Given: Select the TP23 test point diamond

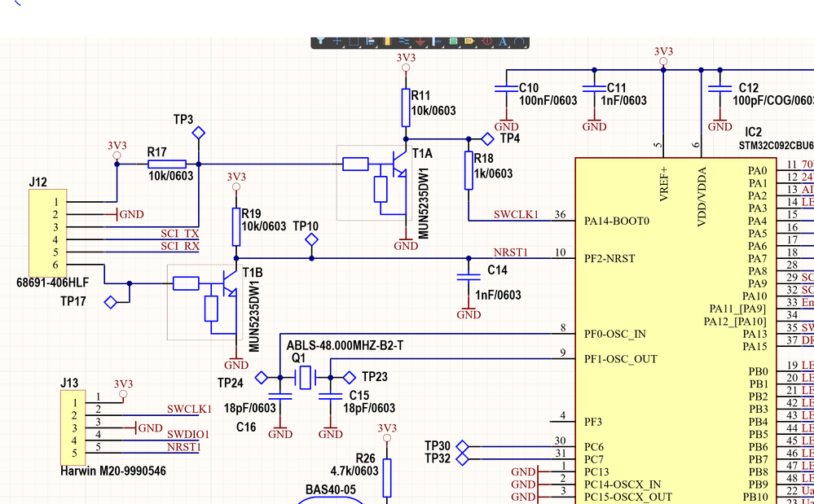Looking at the screenshot, I should click(350, 378).
